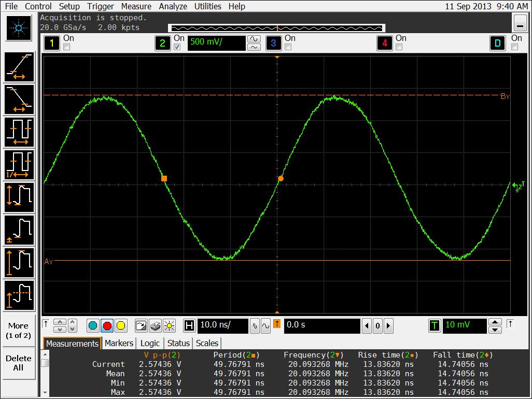Enable channel 1 On checkbox
The height and width of the screenshot is (399, 532).
coord(66,47)
